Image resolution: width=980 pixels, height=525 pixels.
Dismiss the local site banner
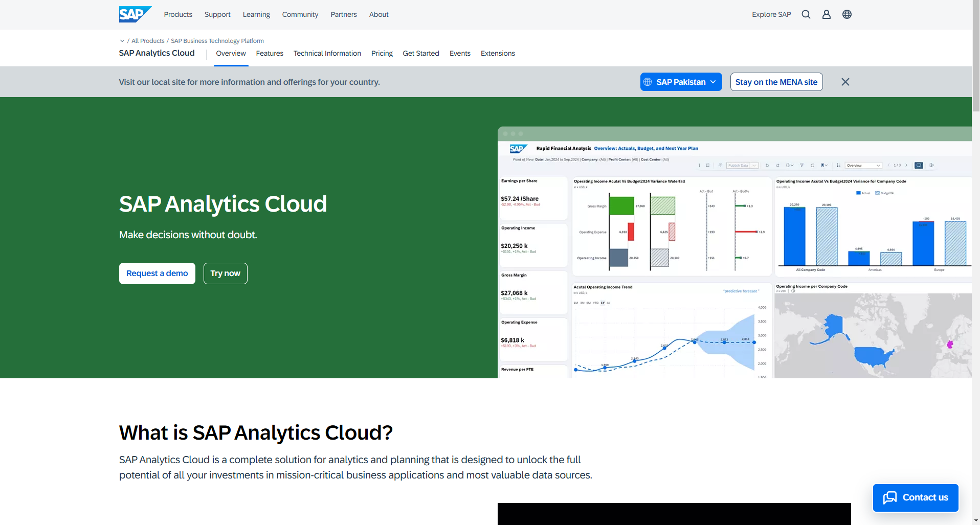click(x=845, y=82)
